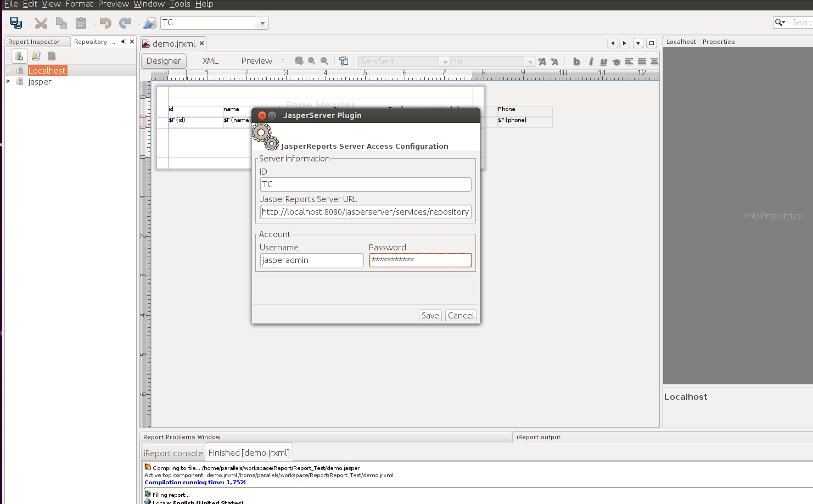Click the report query database icon
813x504 pixels.
coord(299,61)
